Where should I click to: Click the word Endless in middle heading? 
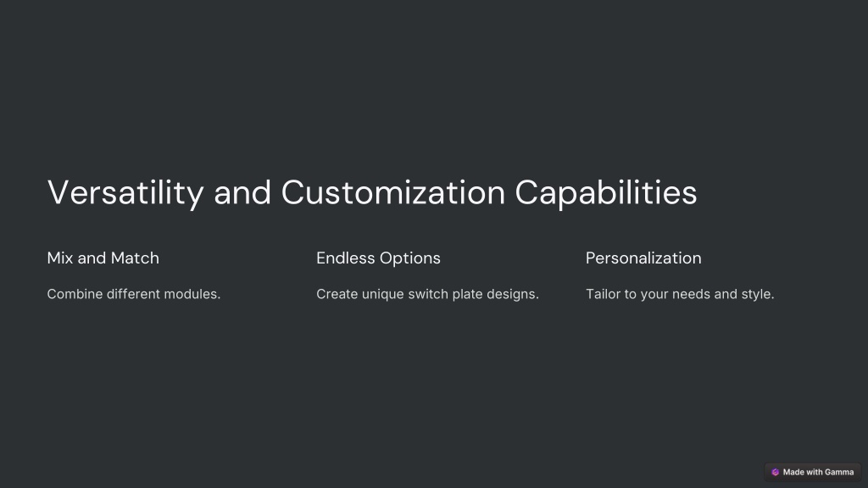(346, 258)
